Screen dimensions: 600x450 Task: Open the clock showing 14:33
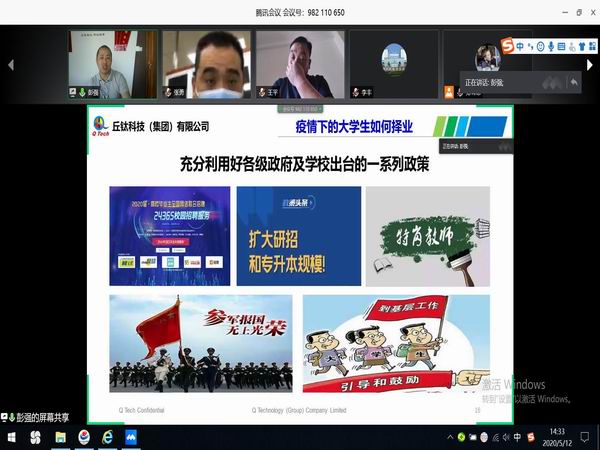[557, 437]
